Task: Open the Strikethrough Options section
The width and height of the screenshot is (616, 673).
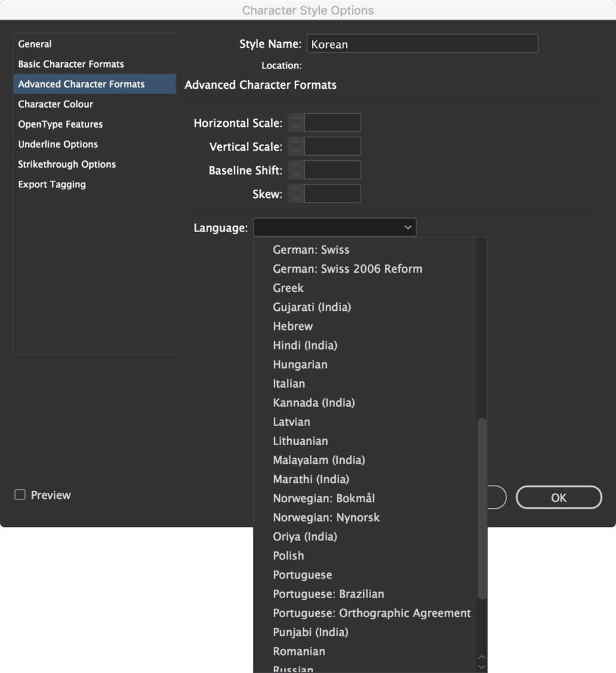Action: tap(95, 164)
